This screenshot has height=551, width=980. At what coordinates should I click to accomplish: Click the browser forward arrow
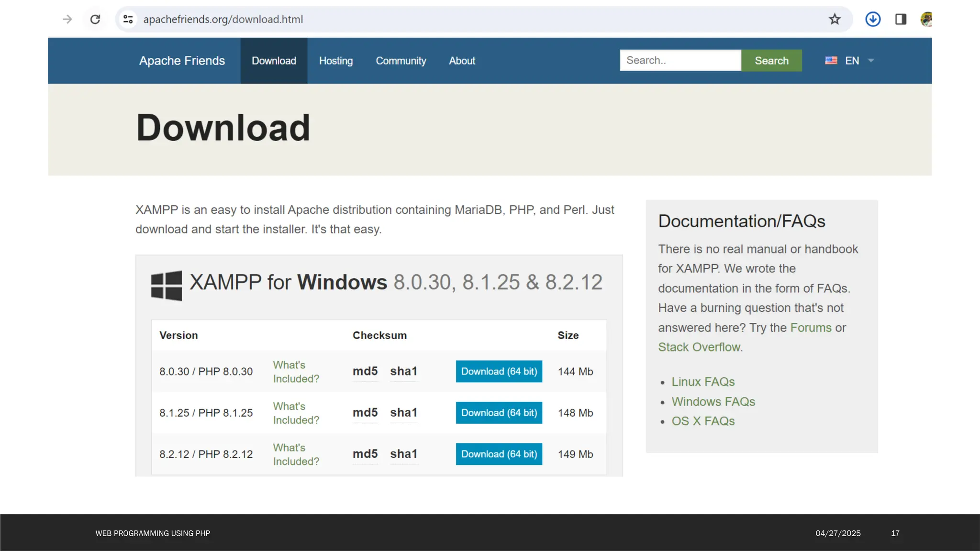[x=67, y=19]
